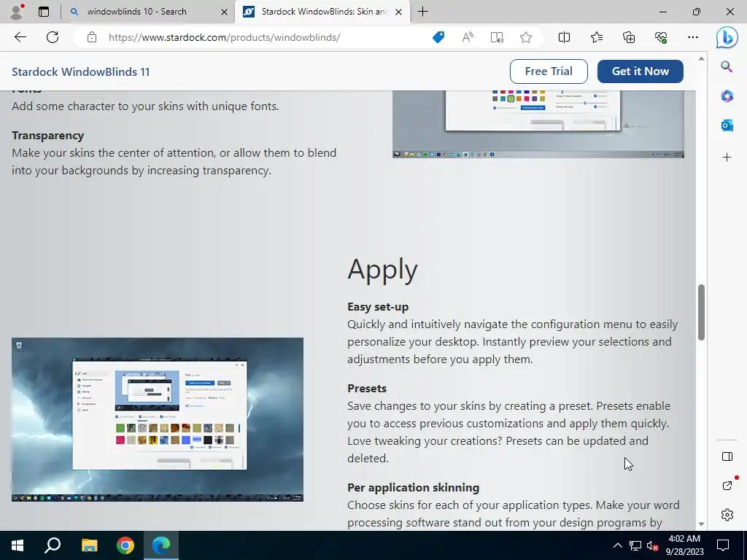Image resolution: width=747 pixels, height=560 pixels.
Task: View site information lock icon
Action: pyautogui.click(x=92, y=37)
